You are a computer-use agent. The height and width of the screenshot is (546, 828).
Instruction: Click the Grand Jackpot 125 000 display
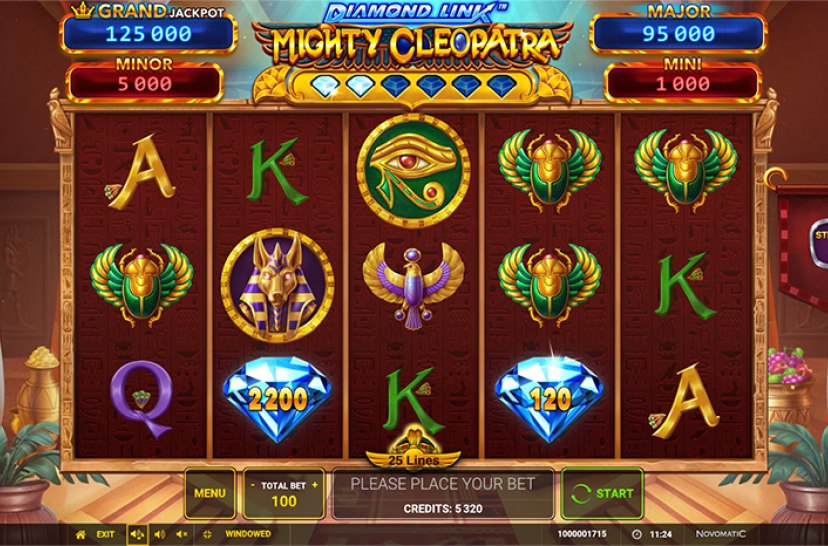148,34
